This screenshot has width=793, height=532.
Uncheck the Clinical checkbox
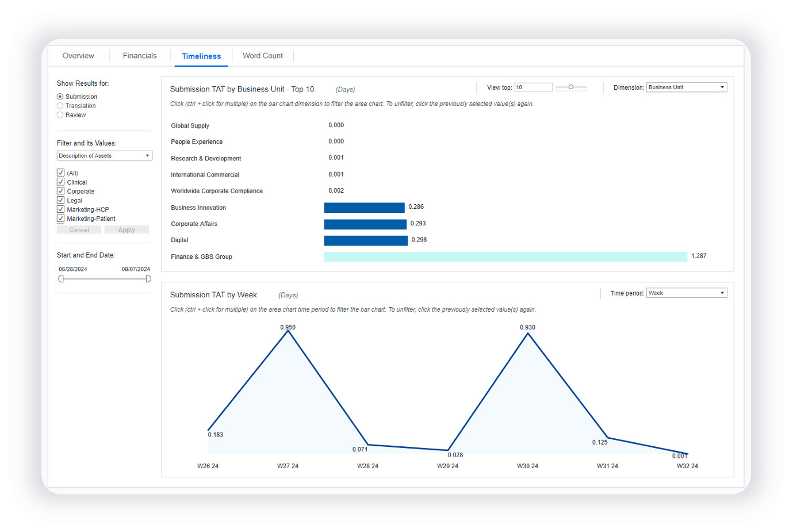pyautogui.click(x=61, y=182)
